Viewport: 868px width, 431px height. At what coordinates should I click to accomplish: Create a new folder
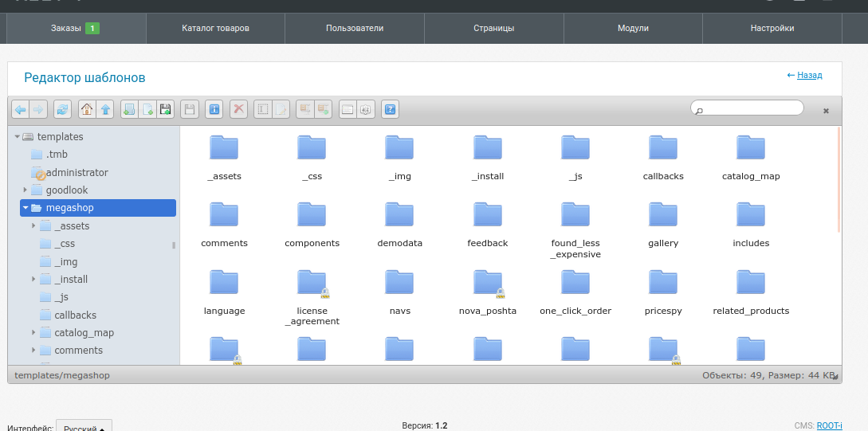coord(130,109)
